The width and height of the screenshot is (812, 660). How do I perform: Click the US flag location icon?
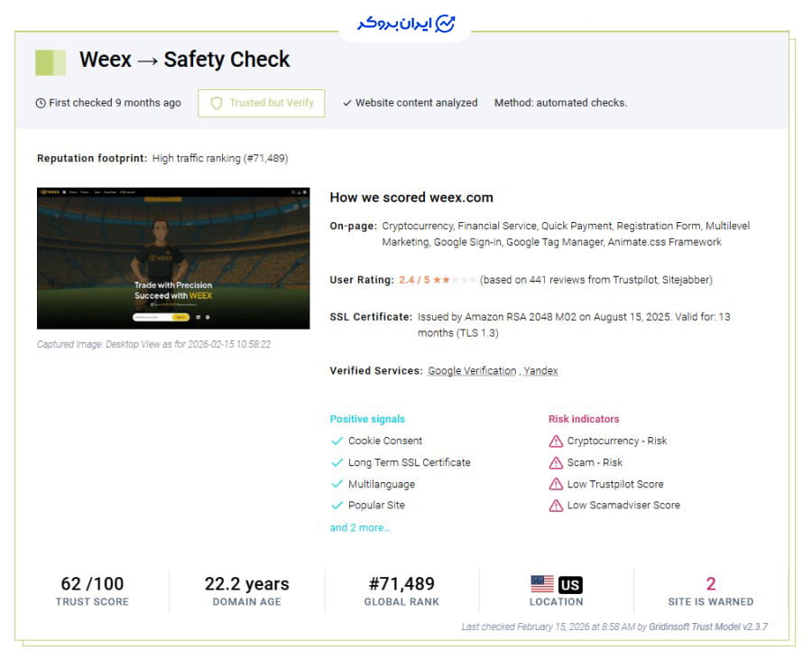pos(542,583)
